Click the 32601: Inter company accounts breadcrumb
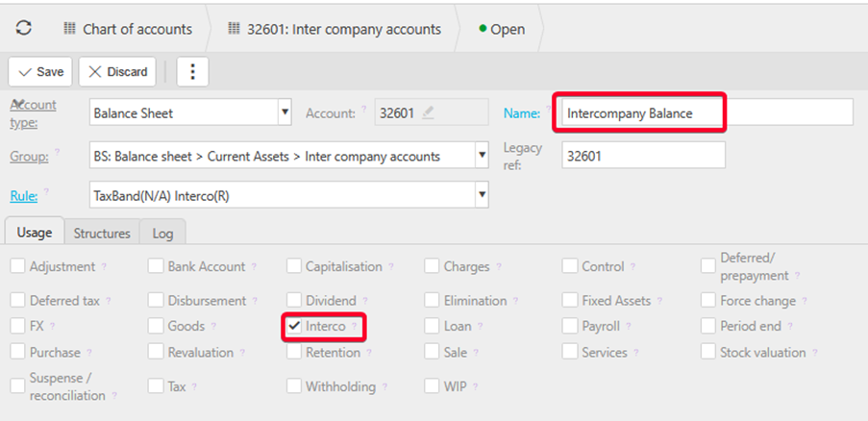 pyautogui.click(x=344, y=29)
